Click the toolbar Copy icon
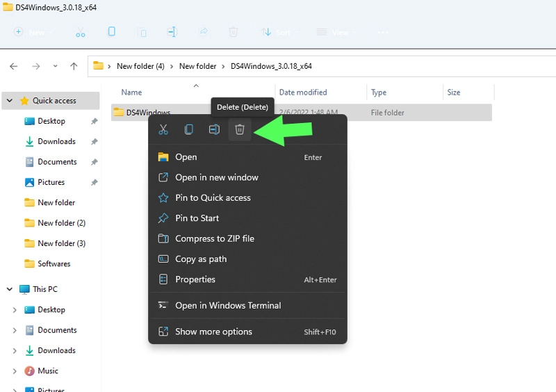Image resolution: width=556 pixels, height=392 pixels. pos(111,32)
